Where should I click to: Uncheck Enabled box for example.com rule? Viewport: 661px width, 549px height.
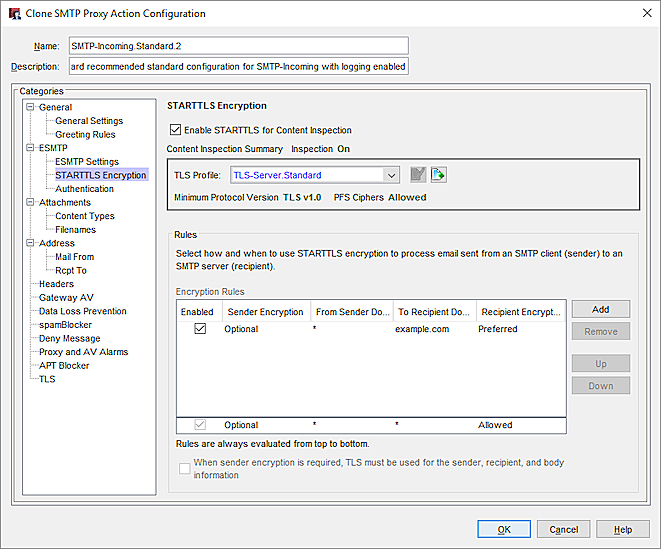pos(200,329)
